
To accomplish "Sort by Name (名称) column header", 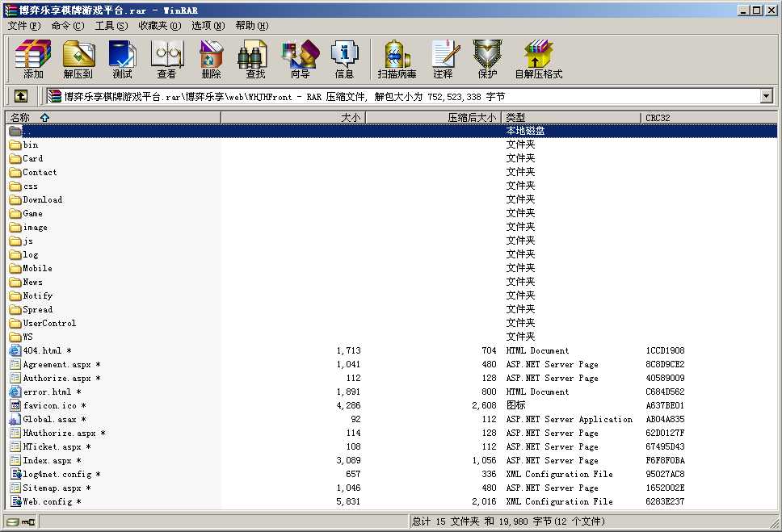I will click(113, 118).
